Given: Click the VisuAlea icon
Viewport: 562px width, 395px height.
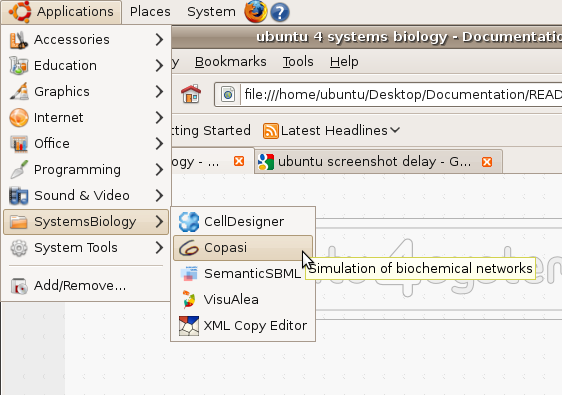Looking at the screenshot, I should coord(189,299).
